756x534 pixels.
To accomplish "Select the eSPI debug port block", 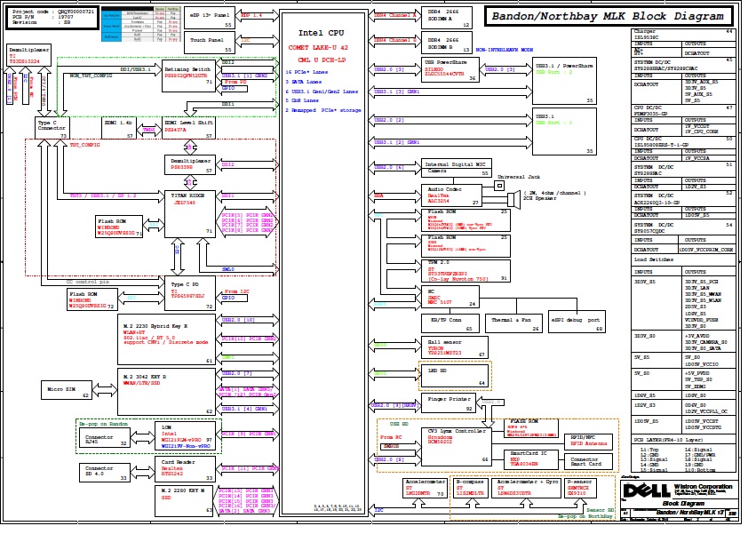I will 576,323.
